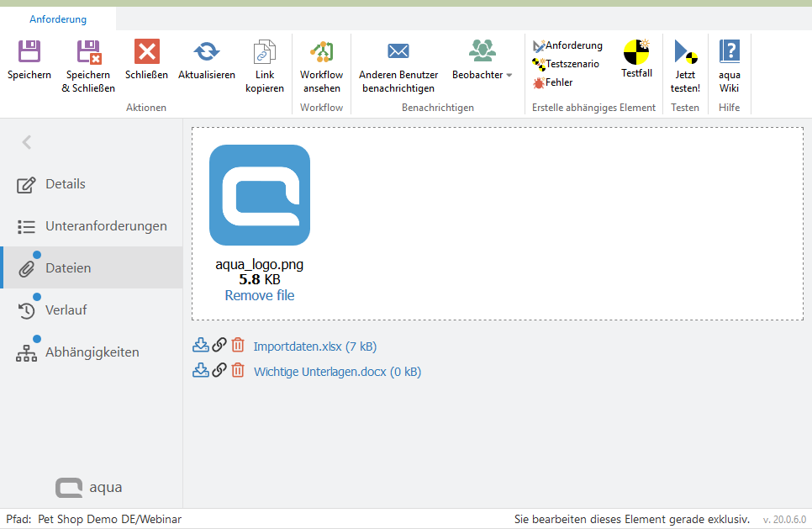Click the Remove file link
The height and width of the screenshot is (529, 812).
coord(260,295)
